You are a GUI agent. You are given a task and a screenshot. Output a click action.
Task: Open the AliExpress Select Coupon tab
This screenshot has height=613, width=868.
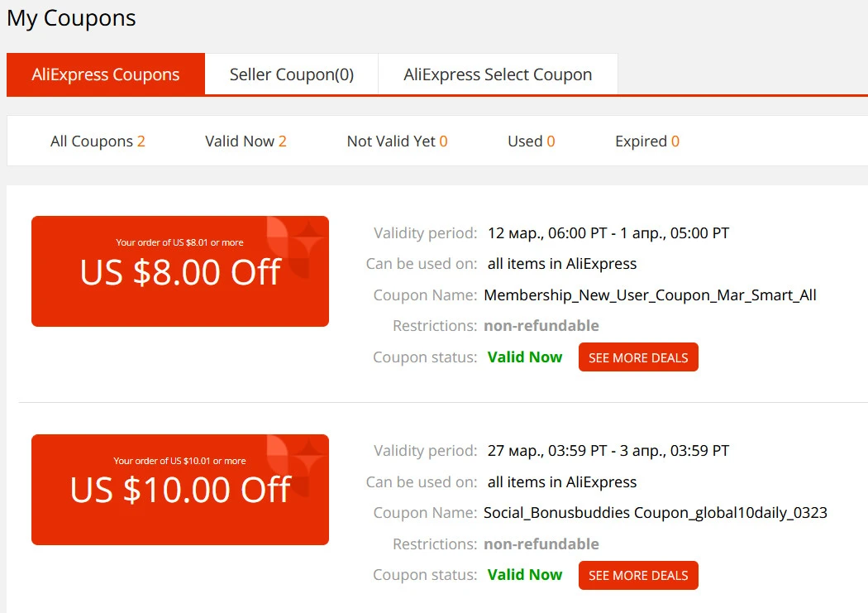(x=498, y=74)
